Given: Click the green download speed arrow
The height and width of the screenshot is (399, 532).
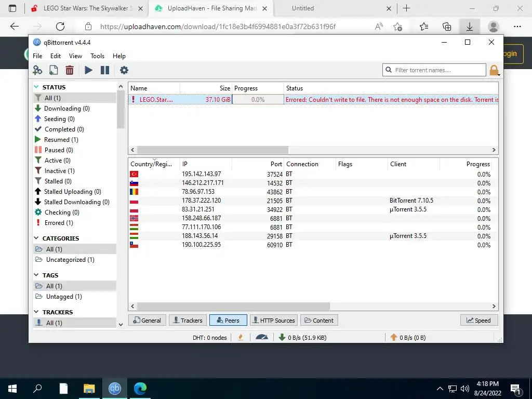Looking at the screenshot, I should (x=282, y=337).
